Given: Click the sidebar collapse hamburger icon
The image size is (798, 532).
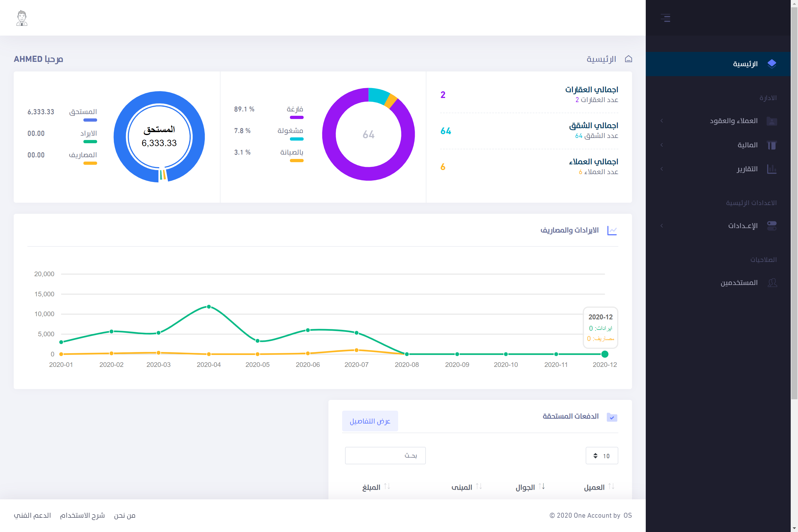Looking at the screenshot, I should point(665,17).
